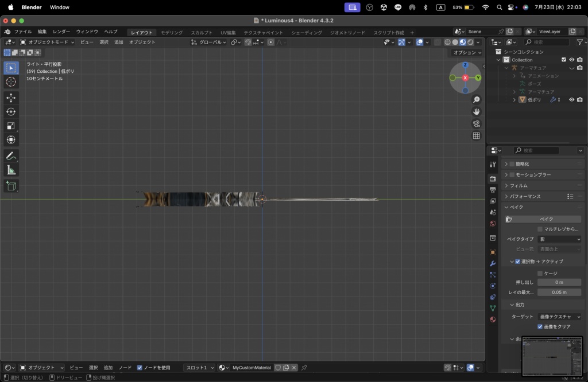The height and width of the screenshot is (382, 588).
Task: Switch to UV編集 workspace tab
Action: [x=228, y=33]
